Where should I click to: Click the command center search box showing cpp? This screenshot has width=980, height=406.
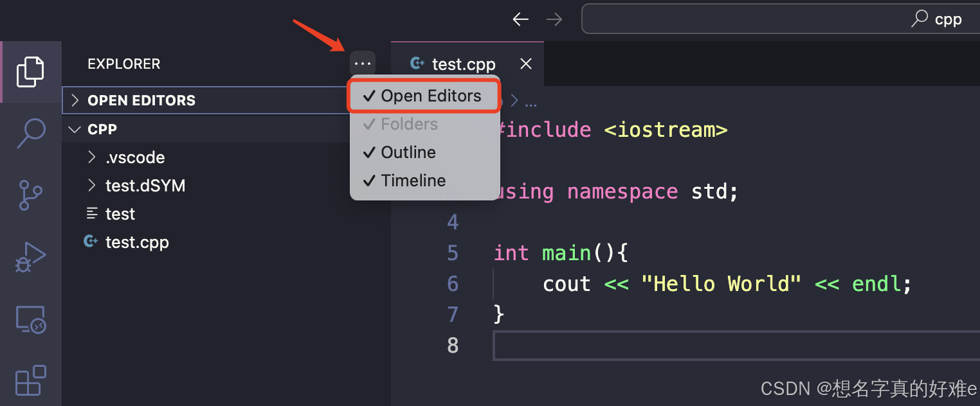pyautogui.click(x=781, y=19)
